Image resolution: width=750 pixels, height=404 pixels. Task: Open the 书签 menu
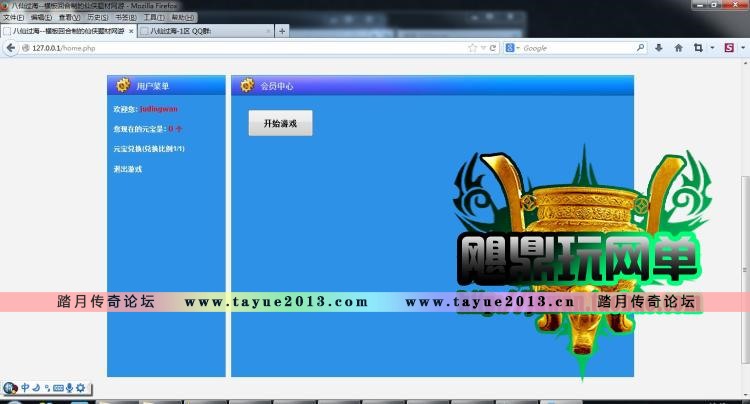(126, 17)
